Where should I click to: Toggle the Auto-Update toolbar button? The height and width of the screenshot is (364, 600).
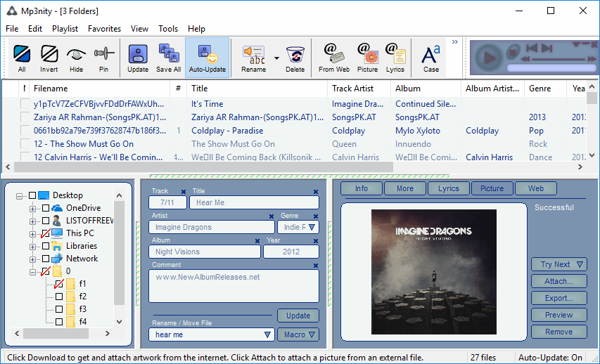(208, 58)
